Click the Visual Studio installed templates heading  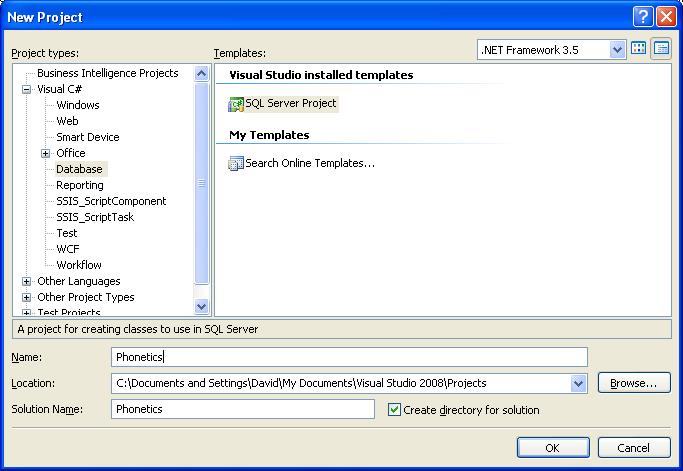pos(321,75)
